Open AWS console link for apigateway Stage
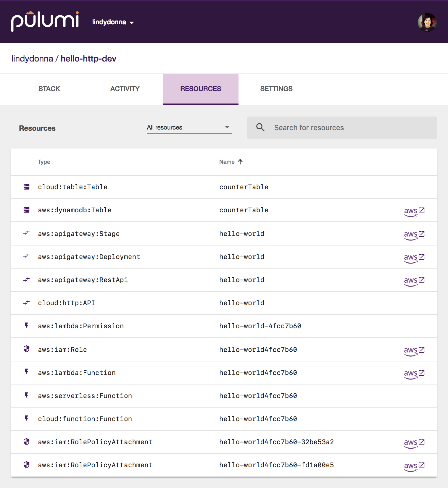Viewport: 448px width, 488px height. point(414,235)
